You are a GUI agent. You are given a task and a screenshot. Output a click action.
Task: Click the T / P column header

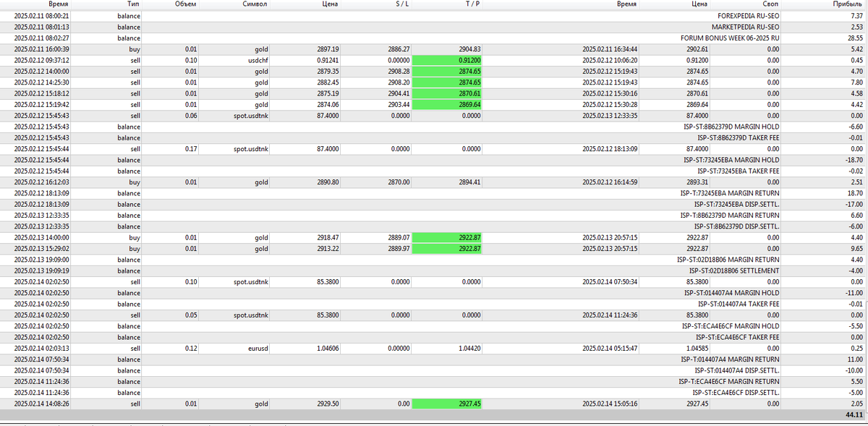coord(474,4)
